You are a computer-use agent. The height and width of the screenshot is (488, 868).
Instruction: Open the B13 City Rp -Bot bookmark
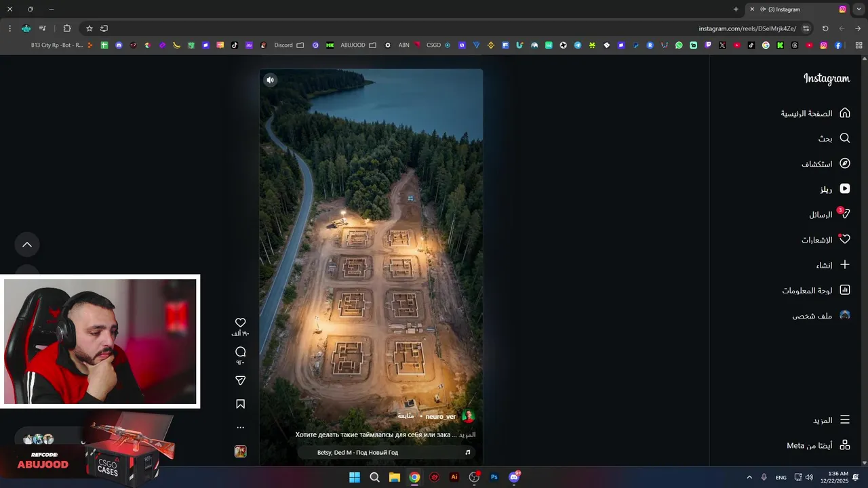(61, 45)
